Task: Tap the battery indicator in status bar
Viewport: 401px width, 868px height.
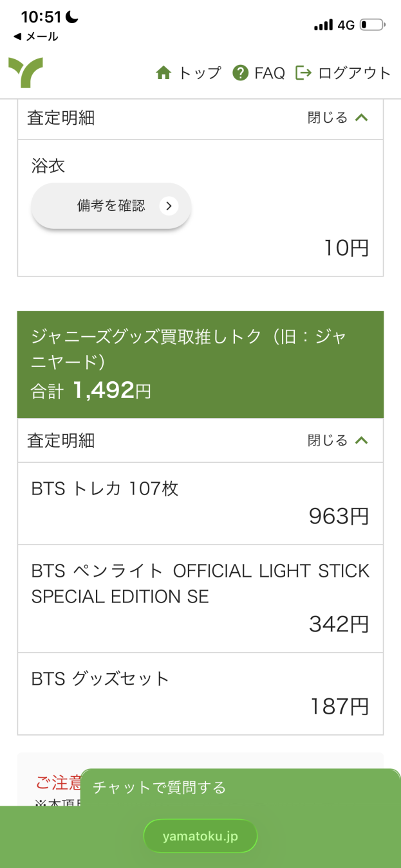Action: (372, 25)
